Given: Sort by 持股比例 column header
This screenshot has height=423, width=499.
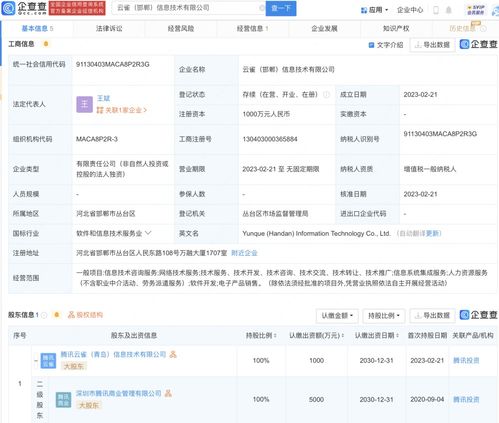Looking at the screenshot, I should tap(261, 335).
